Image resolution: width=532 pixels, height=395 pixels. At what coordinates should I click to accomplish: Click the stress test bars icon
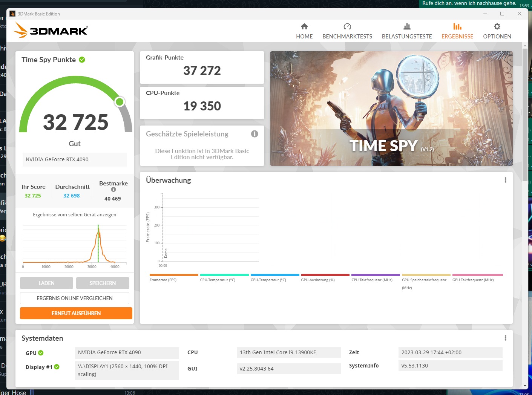coord(407,26)
